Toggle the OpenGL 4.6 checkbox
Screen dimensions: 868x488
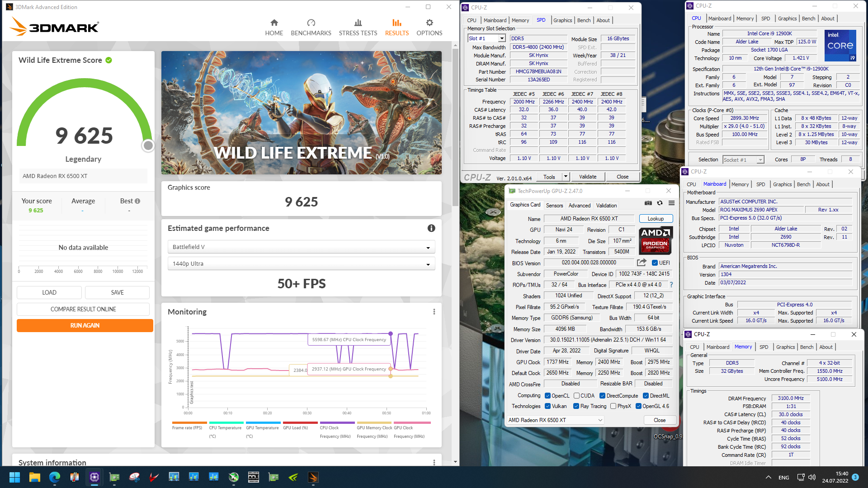tap(638, 406)
